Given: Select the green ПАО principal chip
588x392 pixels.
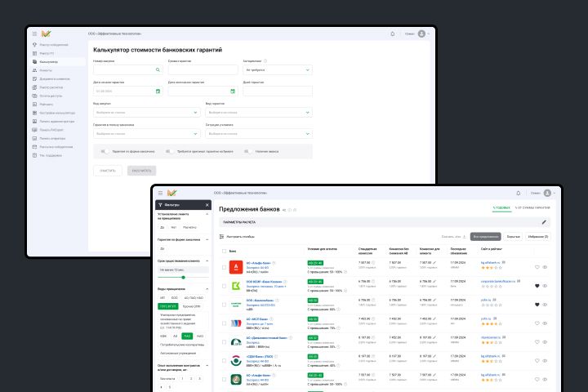Looking at the screenshot, I should click(187, 336).
